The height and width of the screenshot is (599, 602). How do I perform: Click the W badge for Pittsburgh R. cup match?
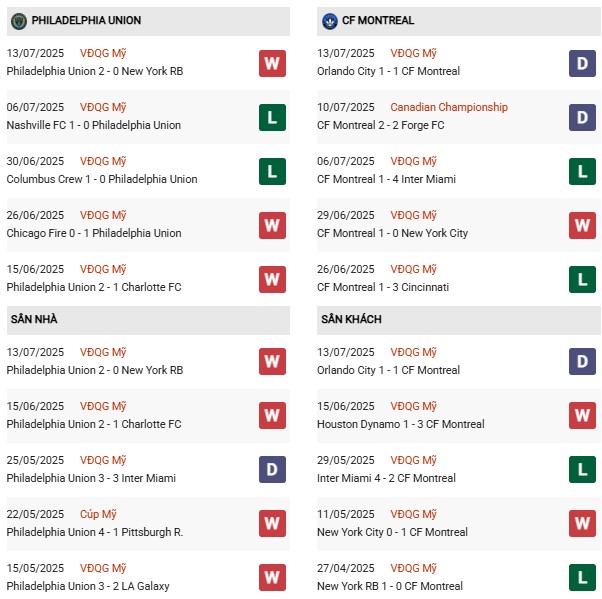[271, 524]
